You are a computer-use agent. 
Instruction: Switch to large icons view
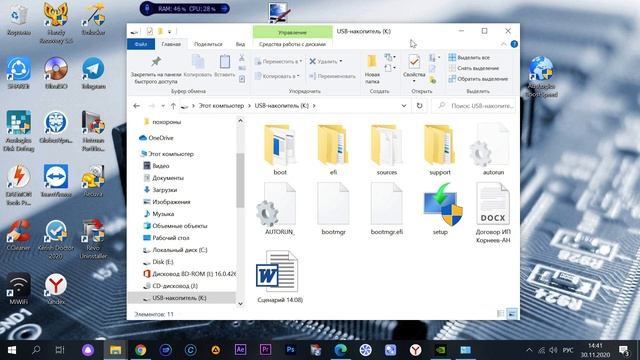(512, 313)
